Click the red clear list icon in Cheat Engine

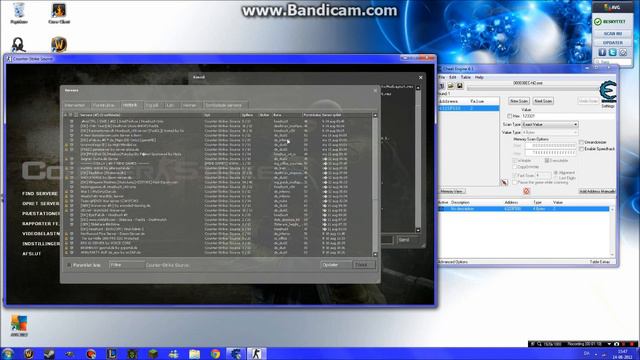(526, 191)
